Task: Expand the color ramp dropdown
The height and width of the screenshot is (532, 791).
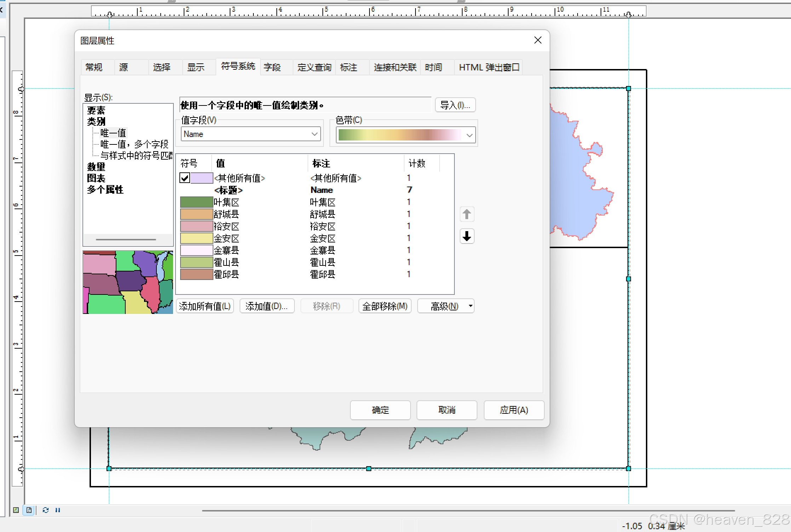Action: tap(469, 135)
